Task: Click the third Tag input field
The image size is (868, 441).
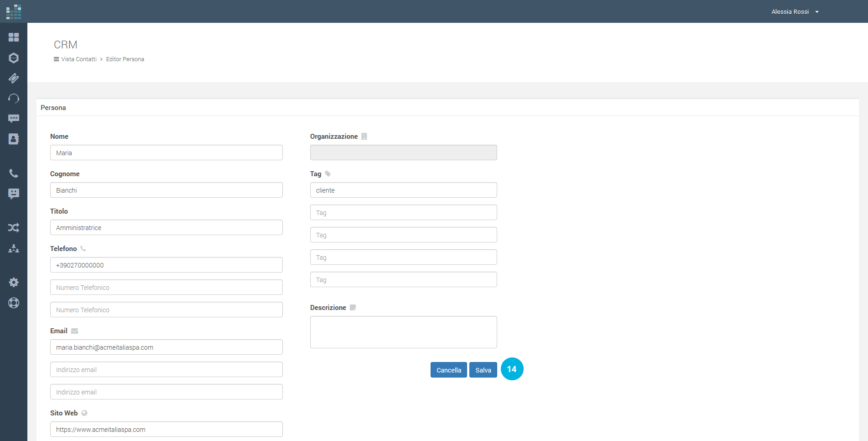Action: pos(404,235)
